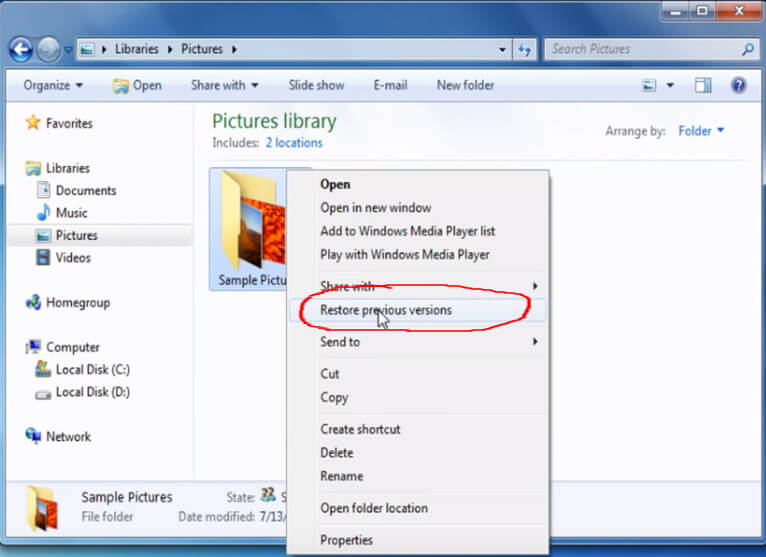Click the Change your view icon
This screenshot has width=766, height=557.
pyautogui.click(x=649, y=86)
